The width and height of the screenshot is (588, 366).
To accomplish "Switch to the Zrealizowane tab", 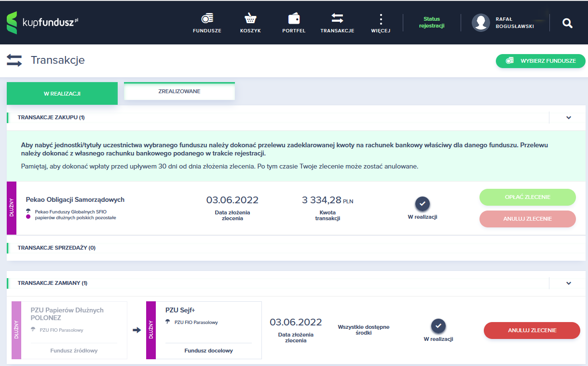I will coord(179,91).
